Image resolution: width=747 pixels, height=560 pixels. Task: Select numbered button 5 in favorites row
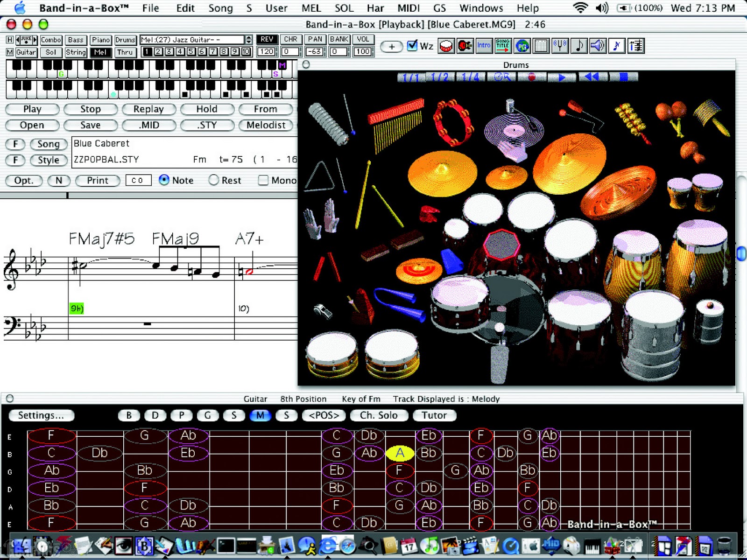(191, 52)
